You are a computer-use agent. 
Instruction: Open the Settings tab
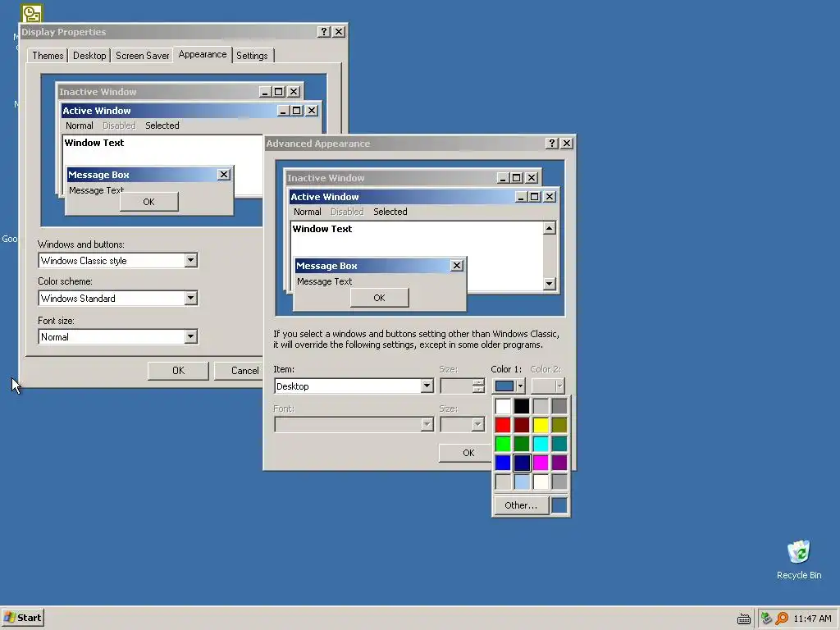252,56
